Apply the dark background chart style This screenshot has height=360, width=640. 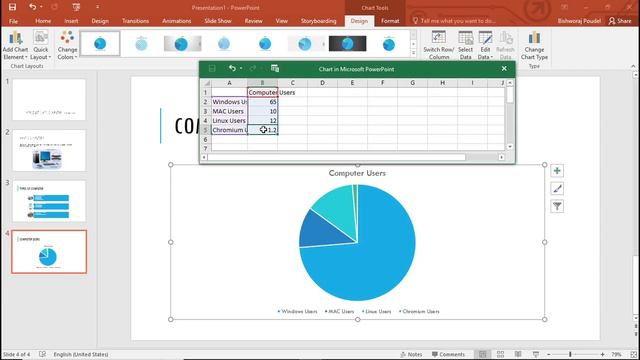click(x=347, y=43)
